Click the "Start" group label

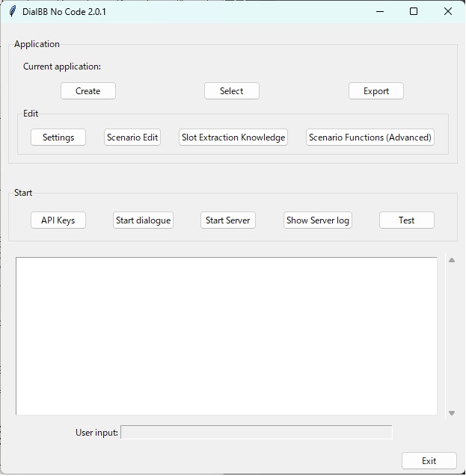coord(23,193)
